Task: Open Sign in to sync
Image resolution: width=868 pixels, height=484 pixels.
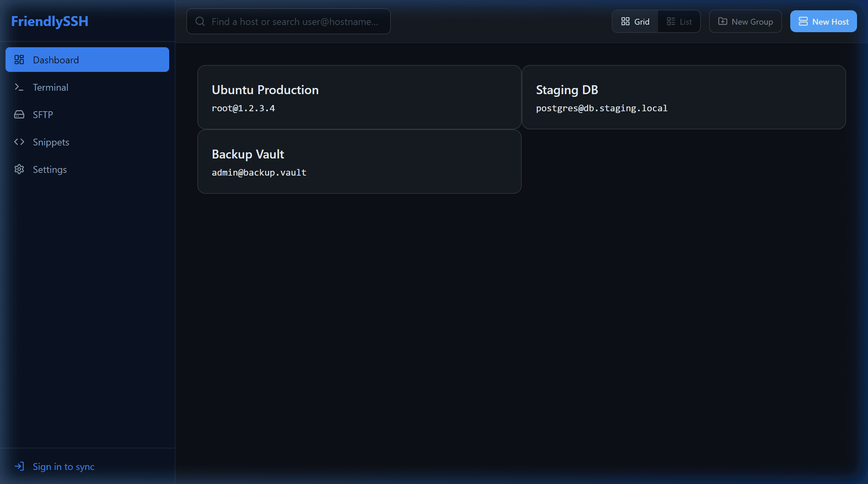Action: pos(63,466)
